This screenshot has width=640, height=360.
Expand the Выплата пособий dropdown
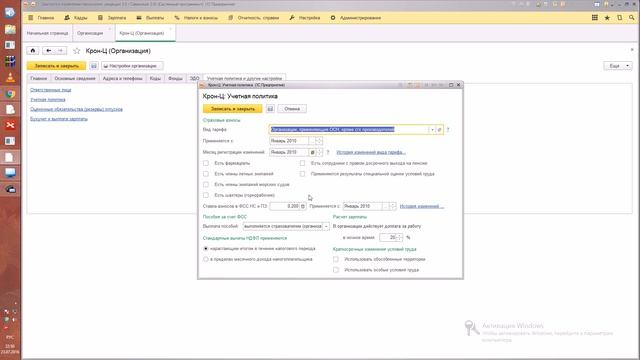(326, 226)
